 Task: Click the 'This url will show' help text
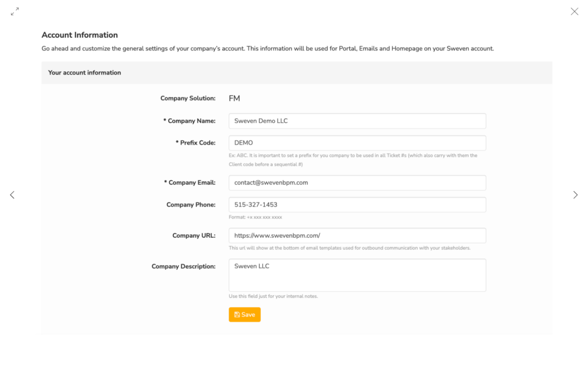click(x=350, y=248)
